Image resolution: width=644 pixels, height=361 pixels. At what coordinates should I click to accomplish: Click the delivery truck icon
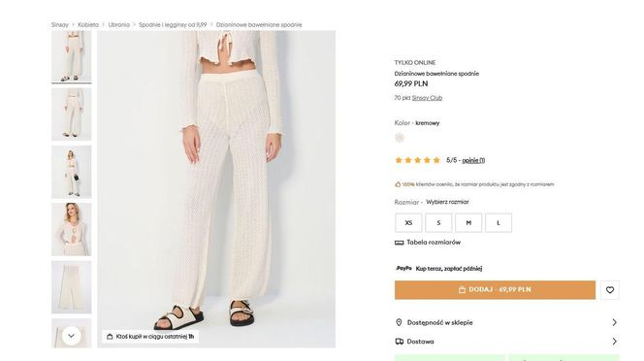click(399, 342)
